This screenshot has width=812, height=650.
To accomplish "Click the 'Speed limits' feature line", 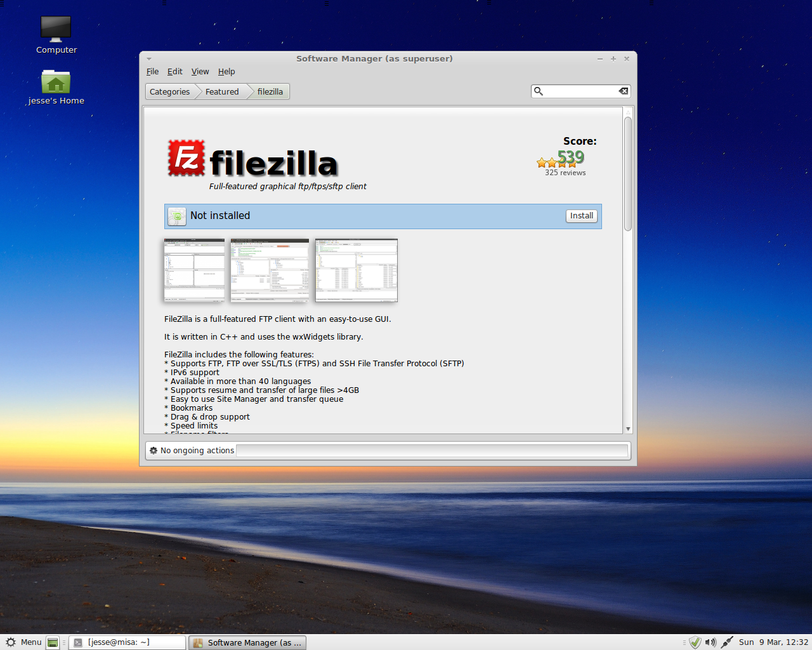I will [191, 426].
